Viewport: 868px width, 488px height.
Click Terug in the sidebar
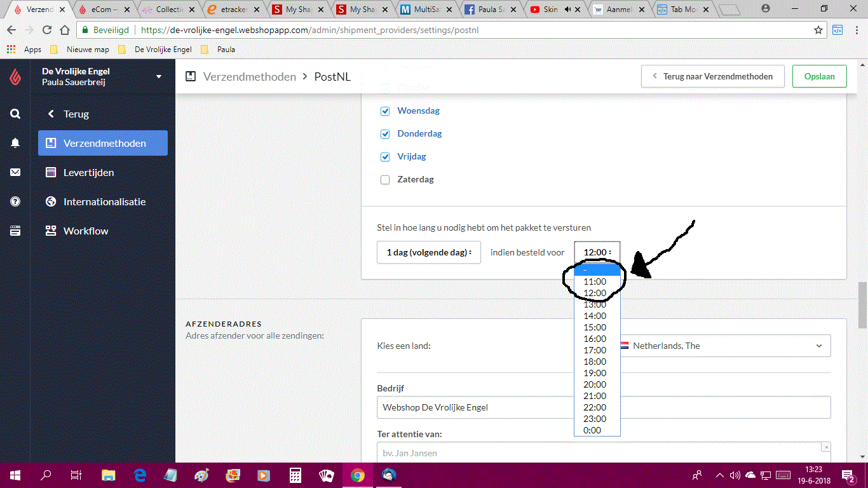point(76,114)
